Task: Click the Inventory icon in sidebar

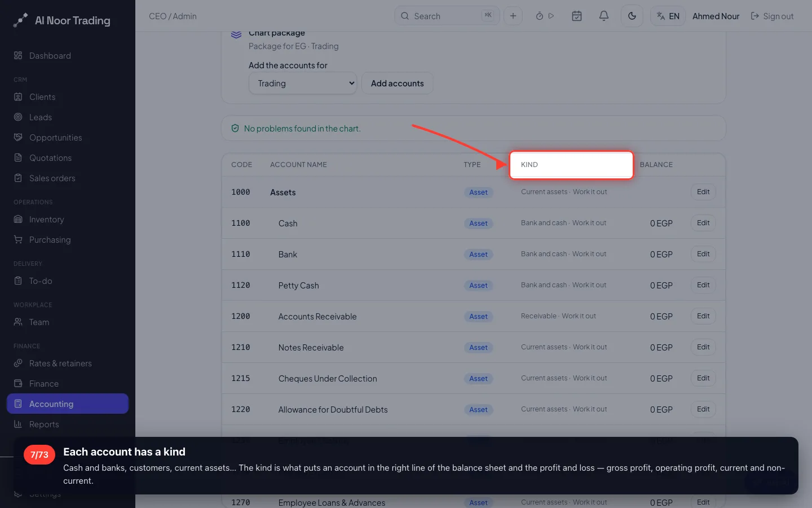Action: 18,219
